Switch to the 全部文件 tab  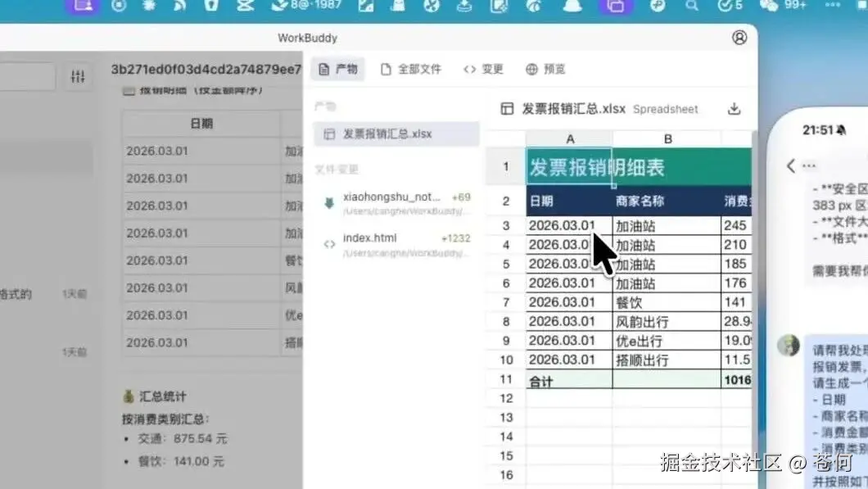(411, 70)
